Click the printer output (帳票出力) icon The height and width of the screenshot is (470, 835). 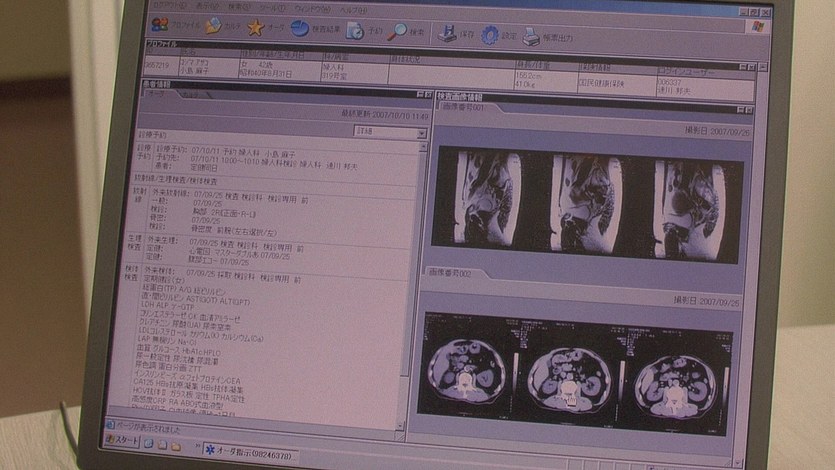[532, 37]
